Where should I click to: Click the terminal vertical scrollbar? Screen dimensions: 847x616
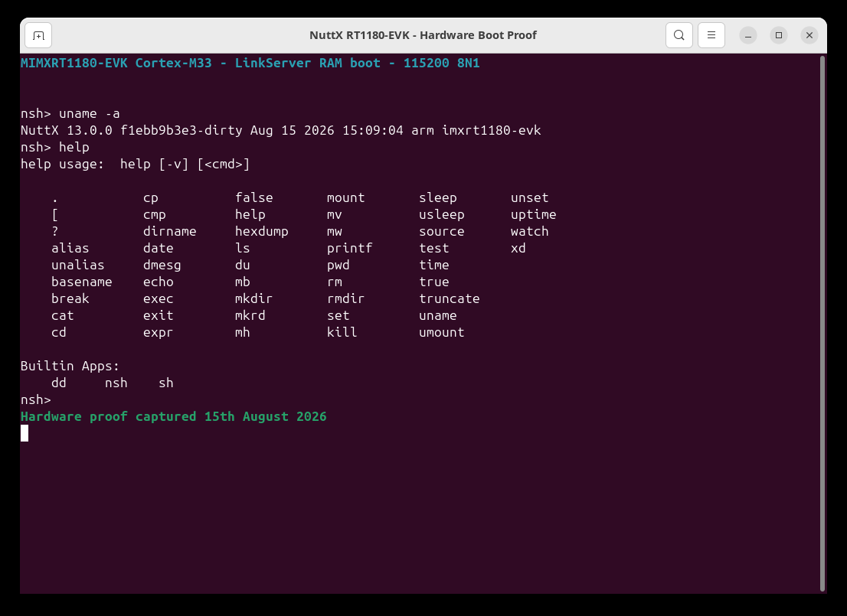pos(822,323)
